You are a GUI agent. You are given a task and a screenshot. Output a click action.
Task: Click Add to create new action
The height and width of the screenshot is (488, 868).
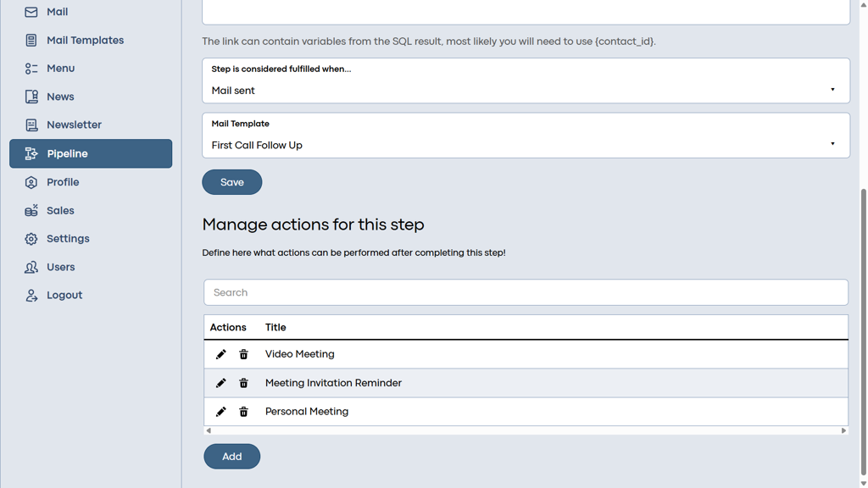pos(231,457)
